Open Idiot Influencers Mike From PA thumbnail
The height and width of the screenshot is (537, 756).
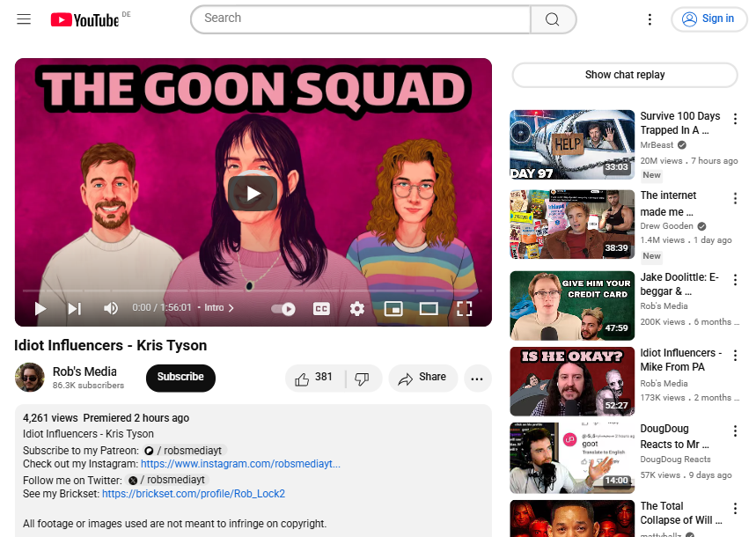click(x=572, y=381)
